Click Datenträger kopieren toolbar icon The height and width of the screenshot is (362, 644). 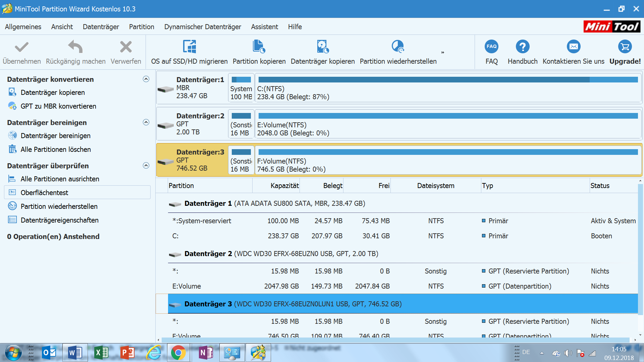(x=323, y=47)
